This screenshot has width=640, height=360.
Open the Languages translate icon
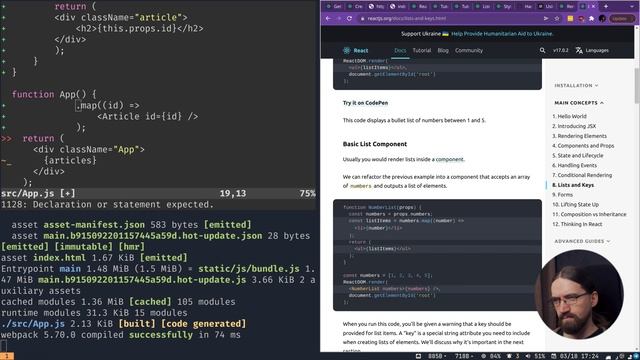tap(579, 51)
